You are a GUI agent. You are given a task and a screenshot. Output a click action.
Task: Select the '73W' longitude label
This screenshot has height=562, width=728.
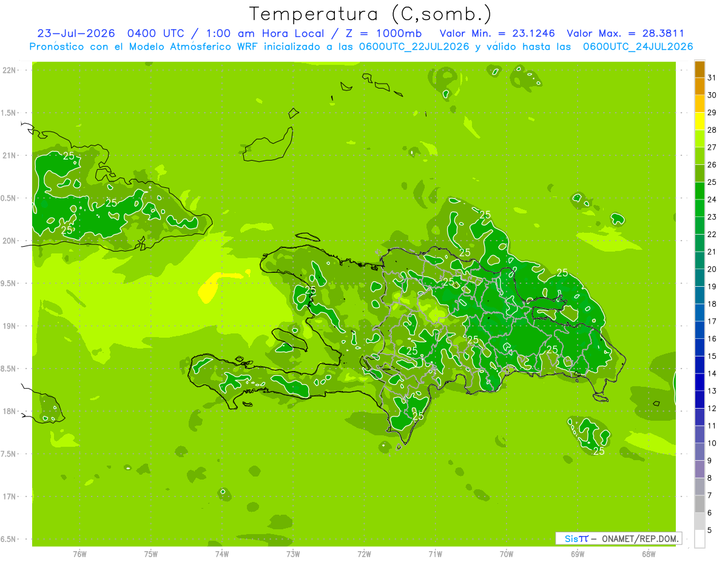coord(293,554)
